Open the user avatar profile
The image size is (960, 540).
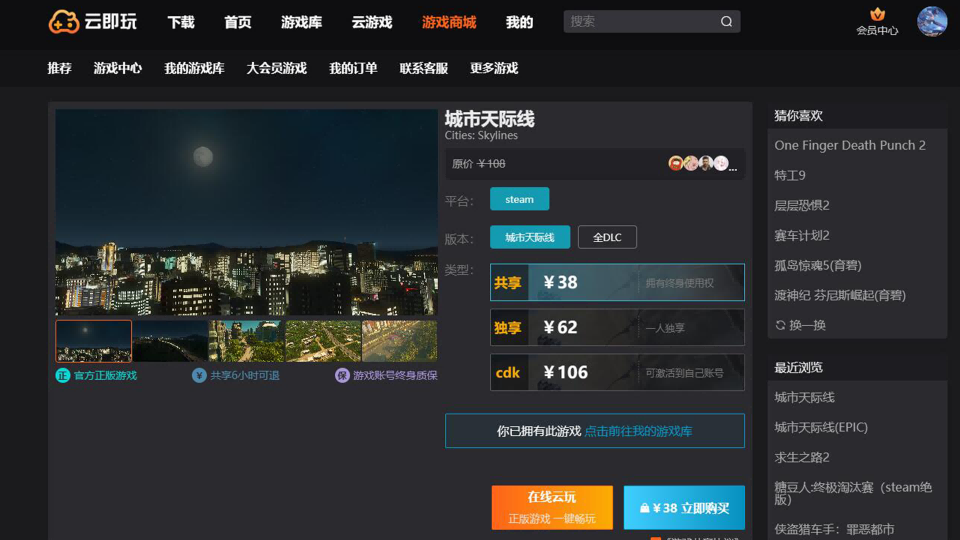click(932, 21)
